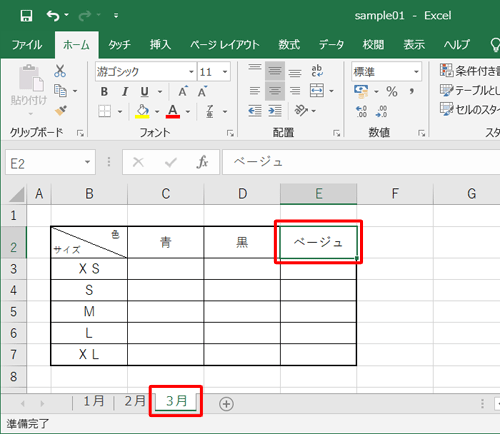
Task: Open the fill color palette dropdown
Action: pos(157,111)
